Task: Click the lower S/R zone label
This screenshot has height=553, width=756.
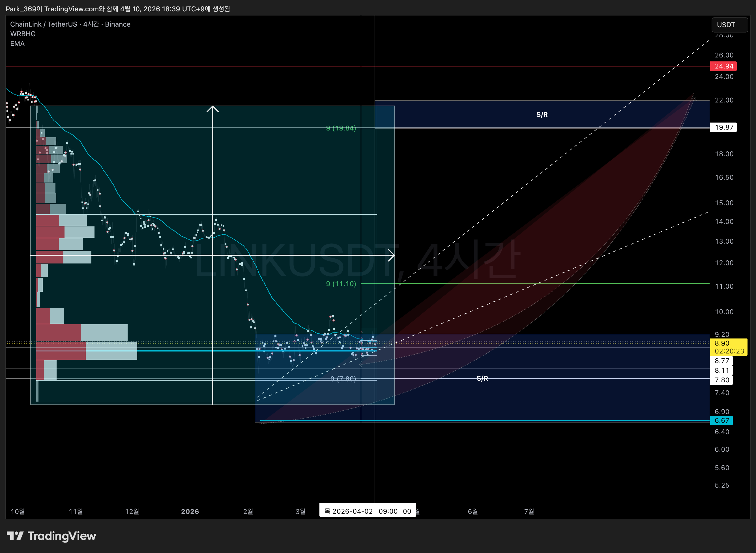Action: click(482, 378)
